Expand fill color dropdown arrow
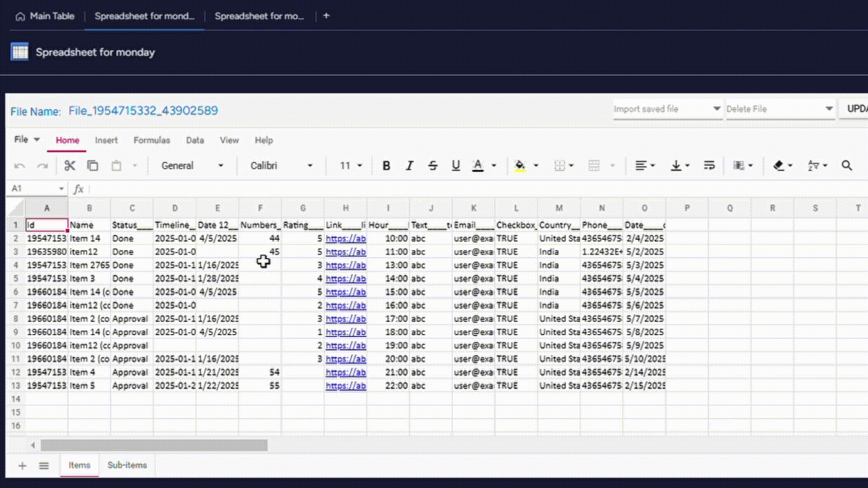This screenshot has width=868, height=488. (x=536, y=166)
